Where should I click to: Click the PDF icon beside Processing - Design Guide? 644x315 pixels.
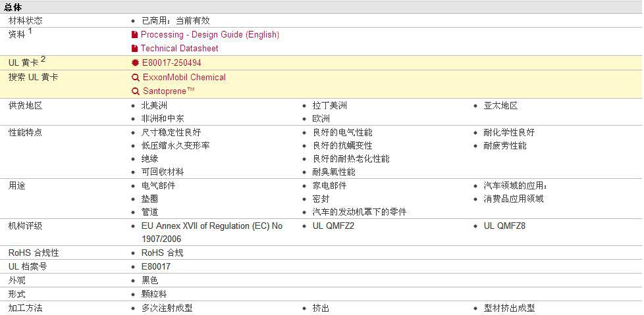pos(134,35)
